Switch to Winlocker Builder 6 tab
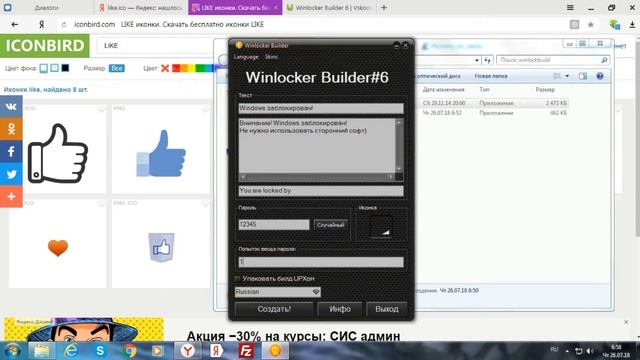Screen dimensions: 640x360 (x=329, y=7)
